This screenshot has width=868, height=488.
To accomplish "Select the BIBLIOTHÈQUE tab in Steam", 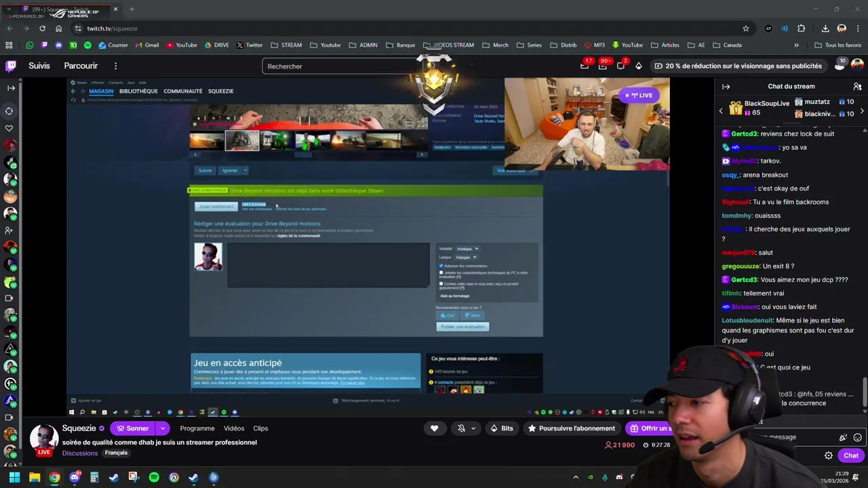I will tap(138, 91).
